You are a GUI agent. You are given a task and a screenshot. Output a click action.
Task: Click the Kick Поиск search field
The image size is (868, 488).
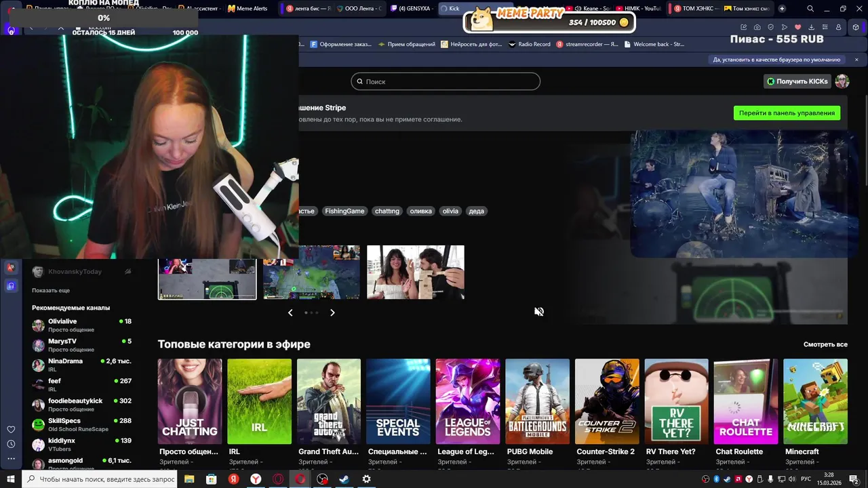click(x=446, y=81)
